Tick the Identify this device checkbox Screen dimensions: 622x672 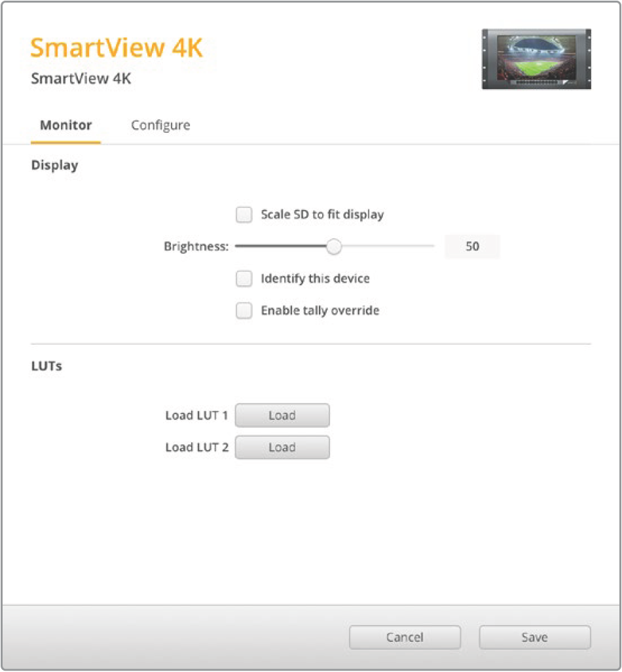244,279
